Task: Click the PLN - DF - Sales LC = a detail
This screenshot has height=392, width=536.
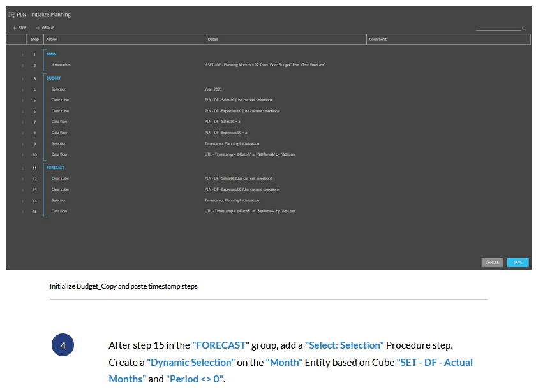Action: (223, 122)
